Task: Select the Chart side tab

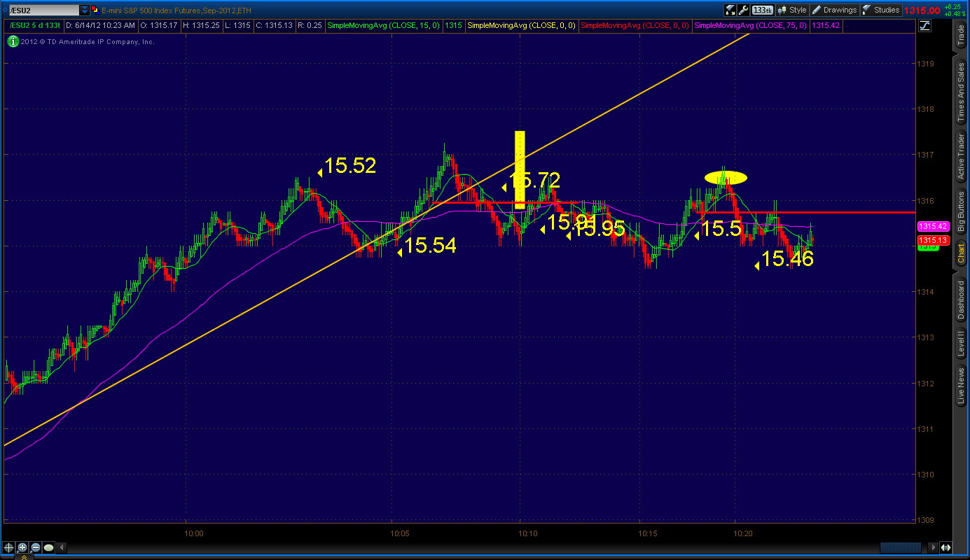Action: (x=962, y=253)
